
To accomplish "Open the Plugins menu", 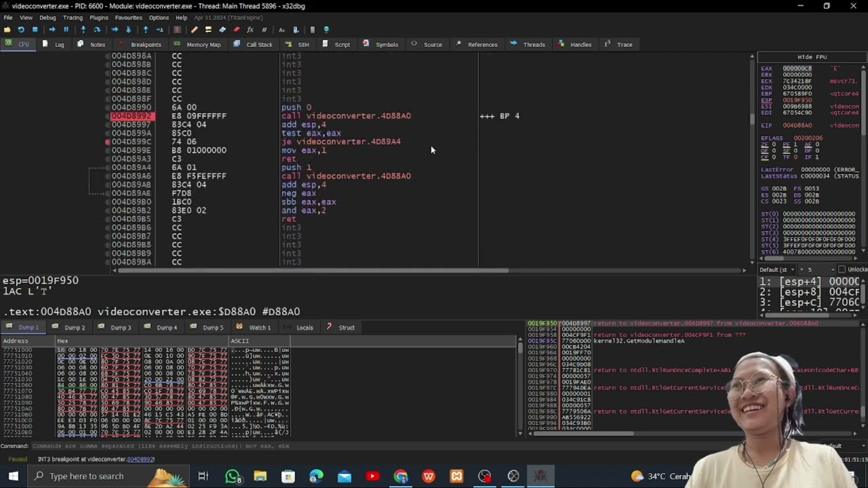I will [x=99, y=18].
